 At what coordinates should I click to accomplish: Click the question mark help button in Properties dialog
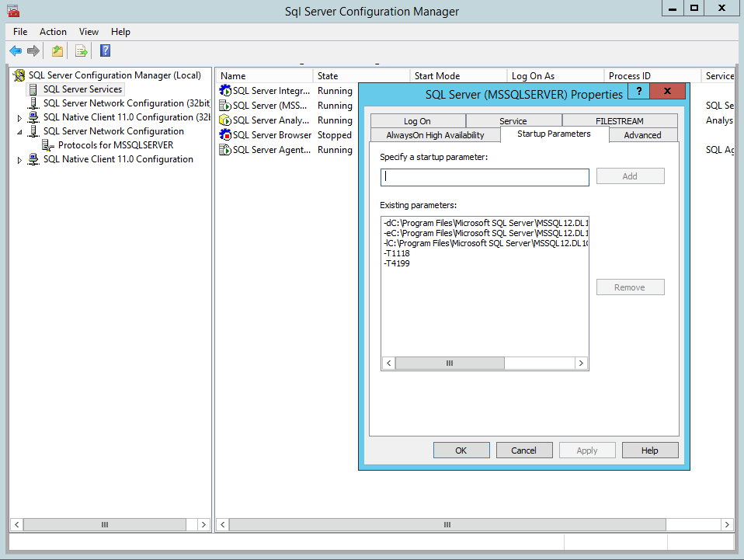(639, 91)
